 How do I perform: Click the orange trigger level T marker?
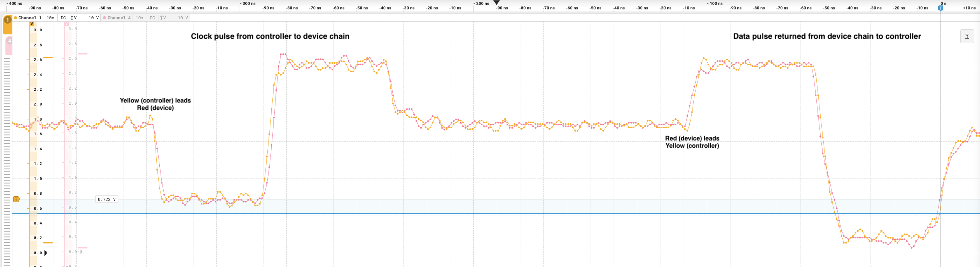pyautogui.click(x=16, y=199)
